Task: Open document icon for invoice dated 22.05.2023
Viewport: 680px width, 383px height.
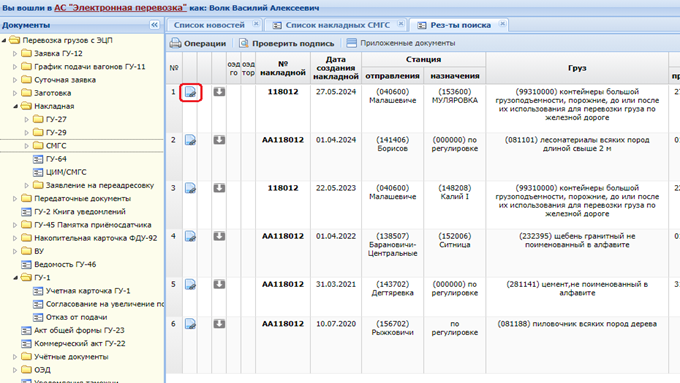Action: (x=190, y=188)
